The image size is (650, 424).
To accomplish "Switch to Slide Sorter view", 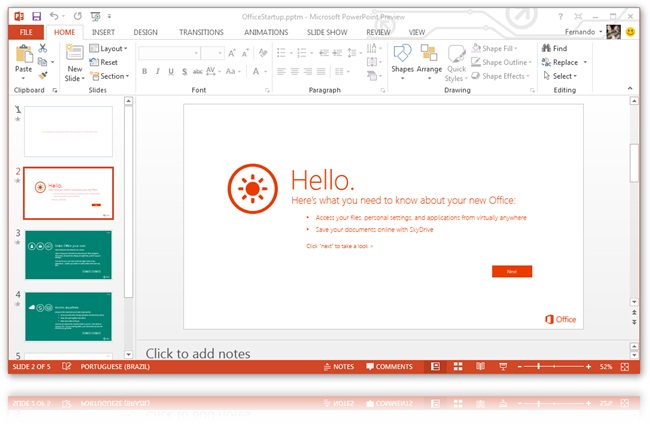I will tap(458, 366).
